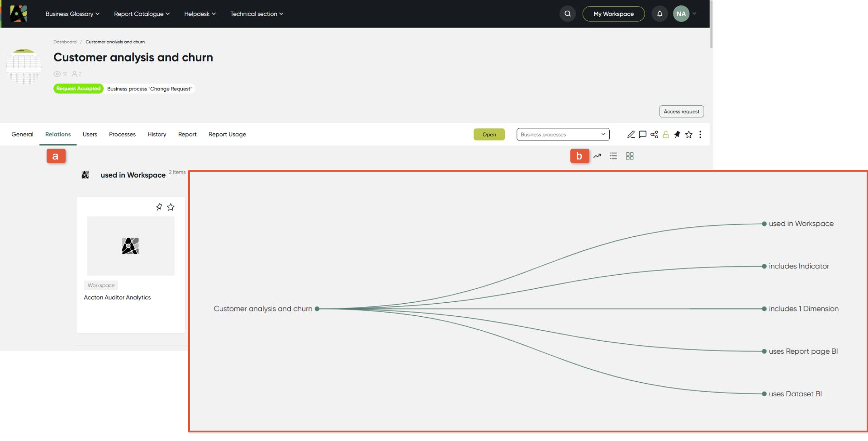Click the users count icon under the title
Image resolution: width=868 pixels, height=441 pixels.
(x=75, y=74)
